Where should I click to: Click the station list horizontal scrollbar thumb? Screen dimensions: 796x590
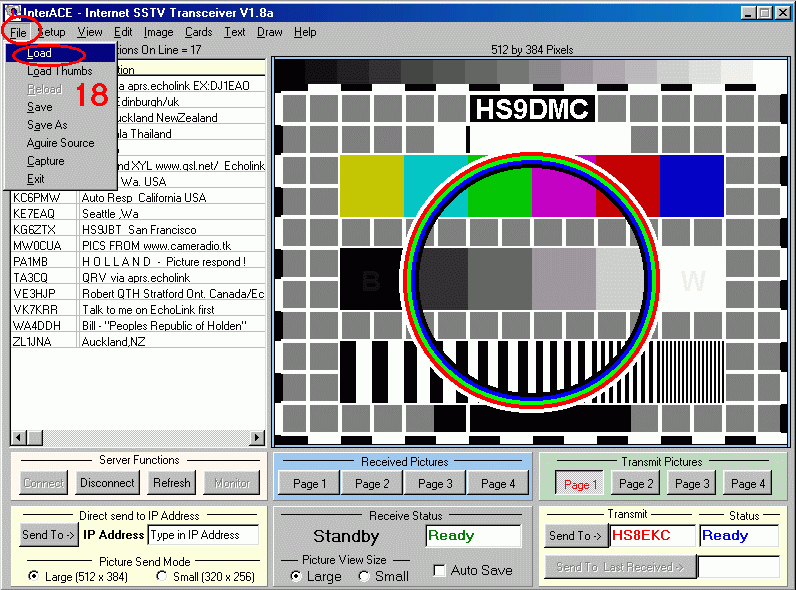click(x=35, y=437)
